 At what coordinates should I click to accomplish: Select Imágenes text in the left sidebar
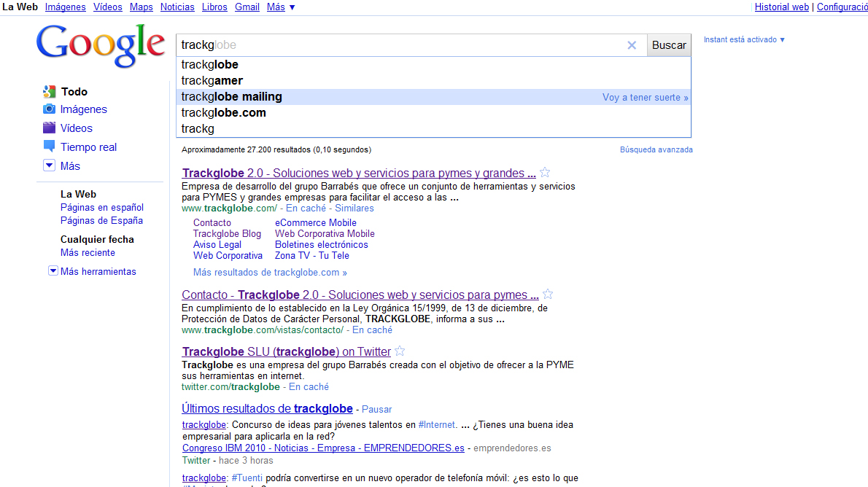tap(84, 109)
